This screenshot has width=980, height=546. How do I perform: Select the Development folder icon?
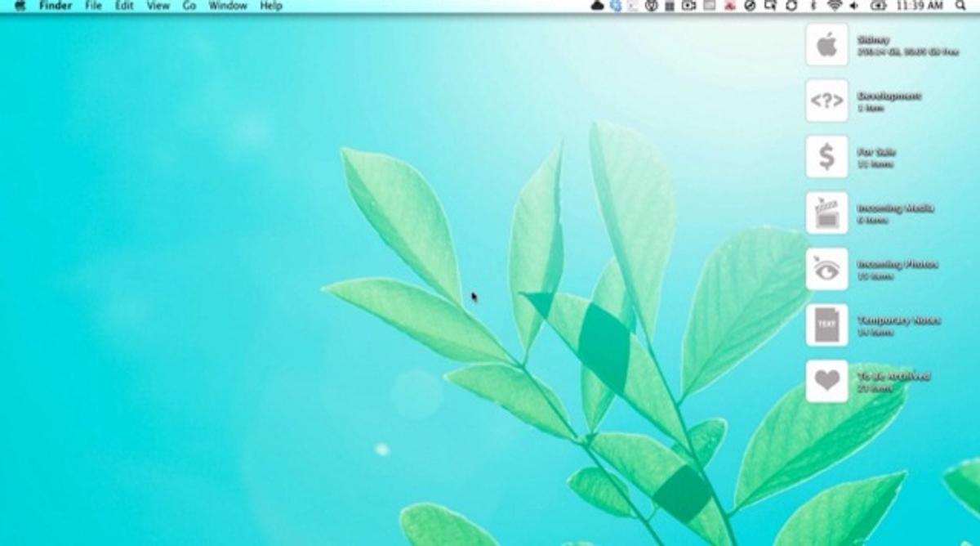[x=826, y=101]
